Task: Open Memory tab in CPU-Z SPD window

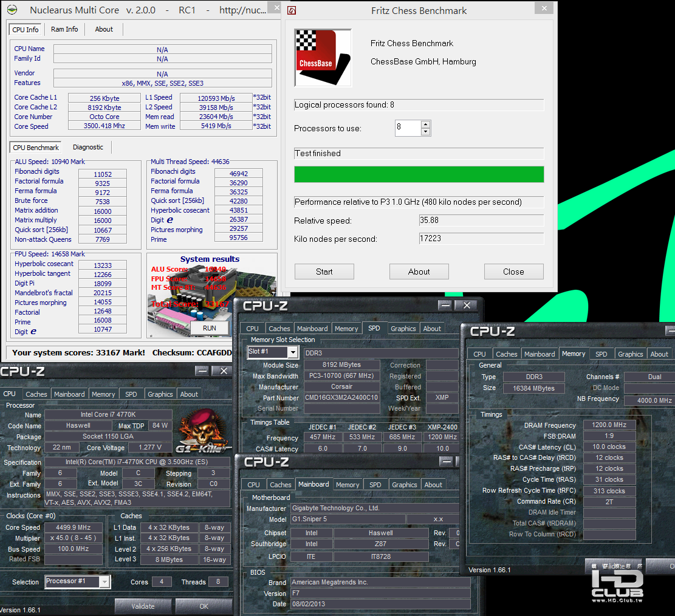Action: coord(346,329)
